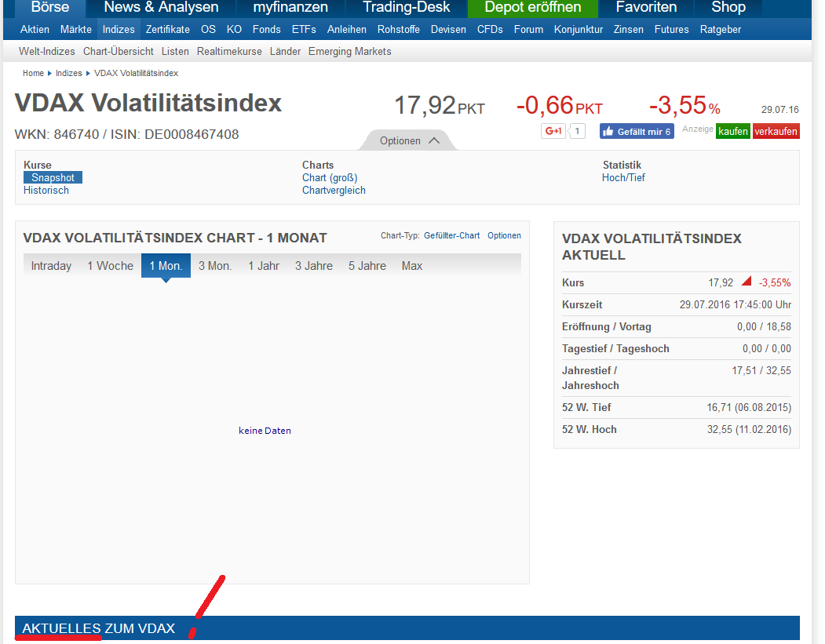825x644 pixels.
Task: Select Zinsen in the navigation bar
Action: (x=628, y=30)
